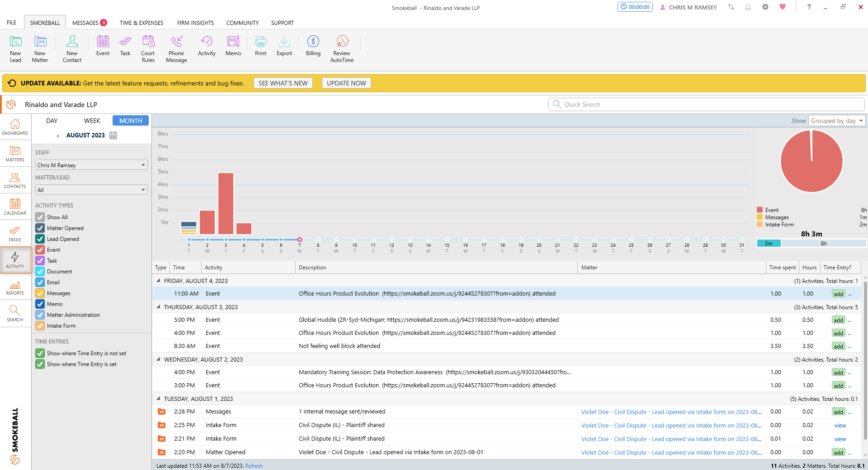868x470 pixels.
Task: Click the day 7 marker on timeline
Action: (299, 240)
